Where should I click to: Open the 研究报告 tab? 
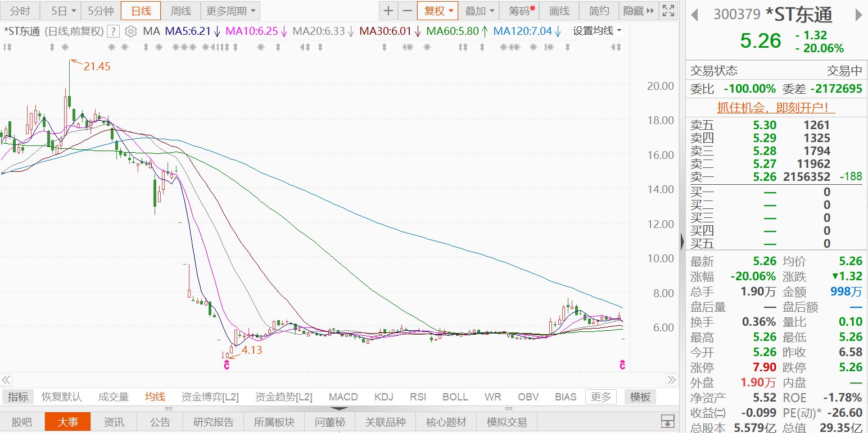(214, 422)
